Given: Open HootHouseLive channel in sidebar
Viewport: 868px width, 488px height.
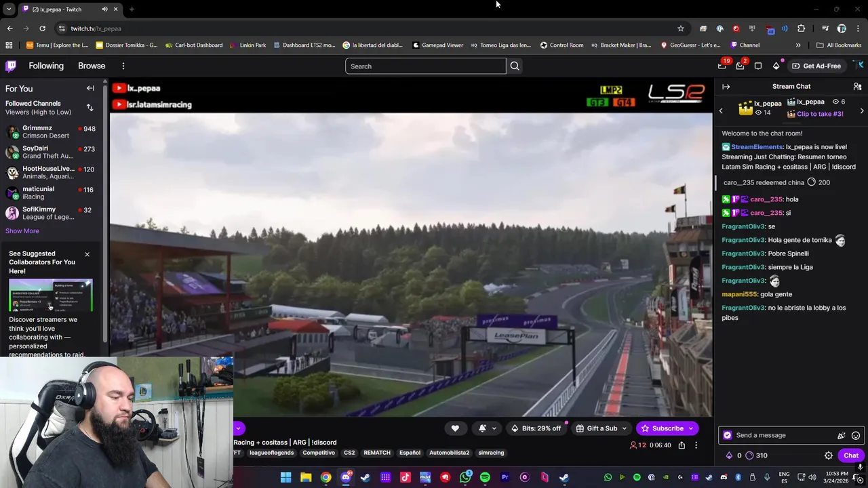Looking at the screenshot, I should click(x=51, y=172).
